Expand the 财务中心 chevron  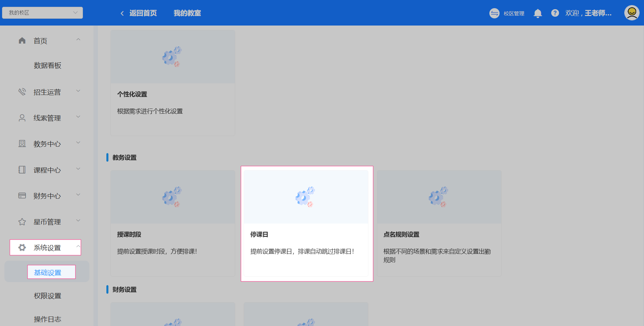tap(78, 195)
